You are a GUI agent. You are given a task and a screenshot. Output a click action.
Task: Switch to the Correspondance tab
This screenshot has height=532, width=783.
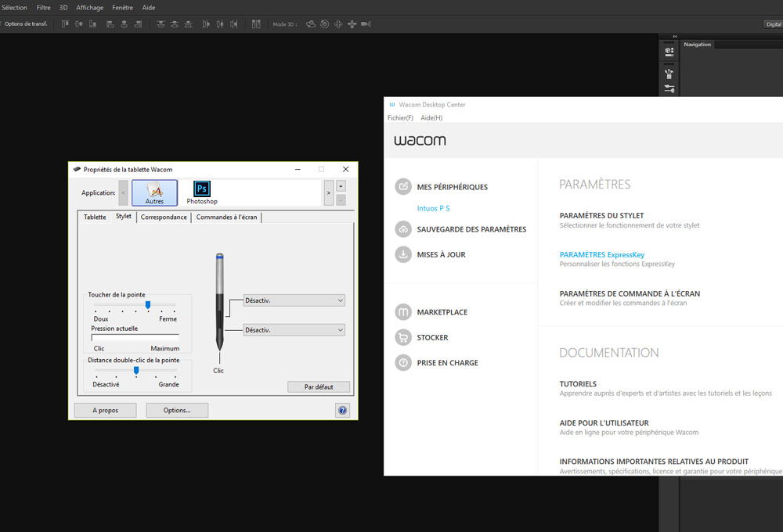[x=164, y=217]
